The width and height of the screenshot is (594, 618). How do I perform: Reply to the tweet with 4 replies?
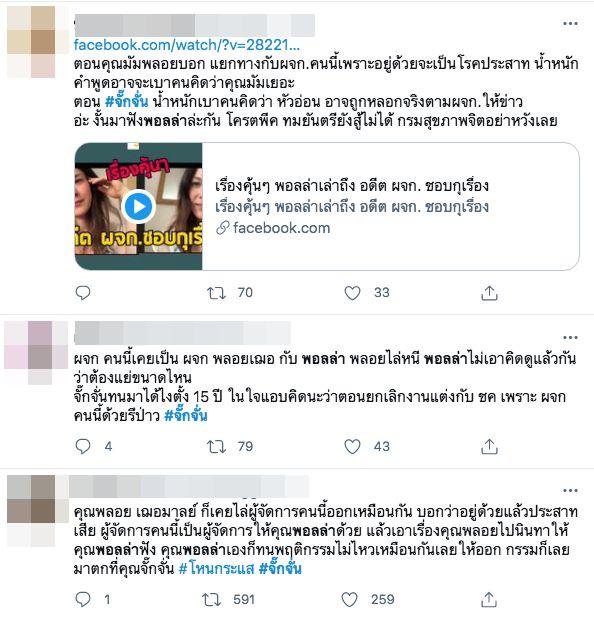[83, 447]
